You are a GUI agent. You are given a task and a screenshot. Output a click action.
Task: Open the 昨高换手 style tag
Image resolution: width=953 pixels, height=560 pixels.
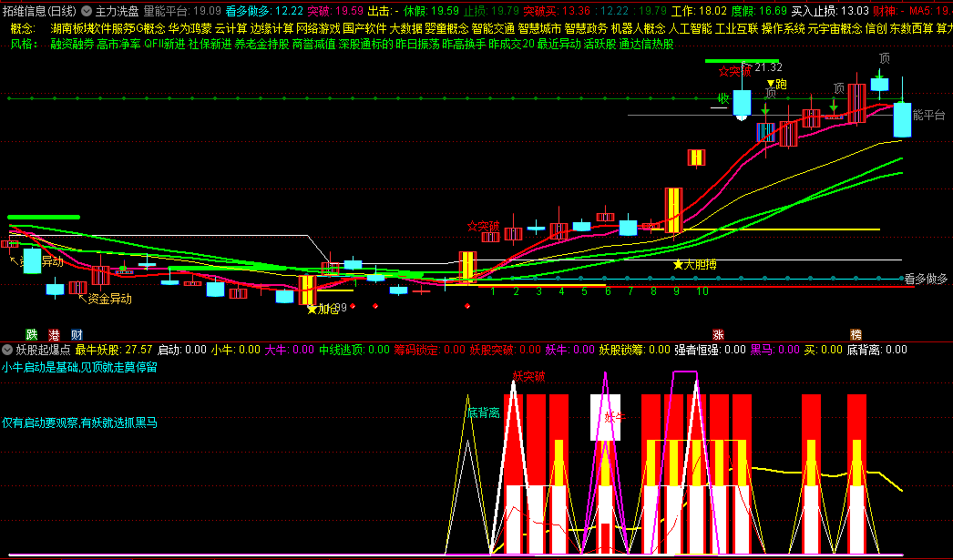pyautogui.click(x=464, y=45)
